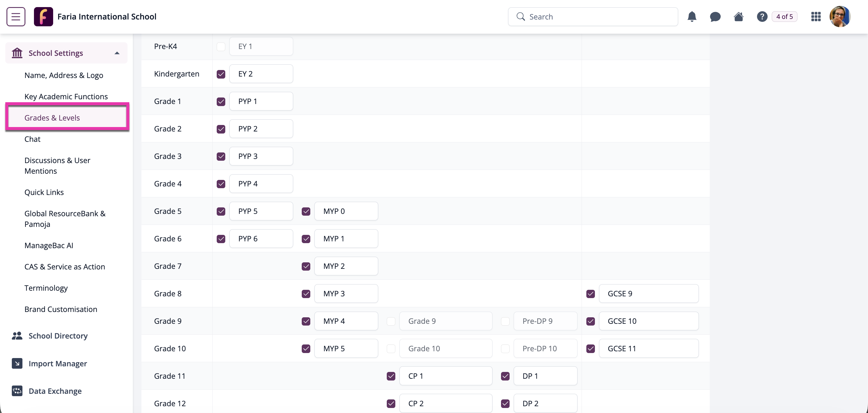The height and width of the screenshot is (413, 868).
Task: Edit the PYP 6 level name field
Action: click(x=261, y=239)
